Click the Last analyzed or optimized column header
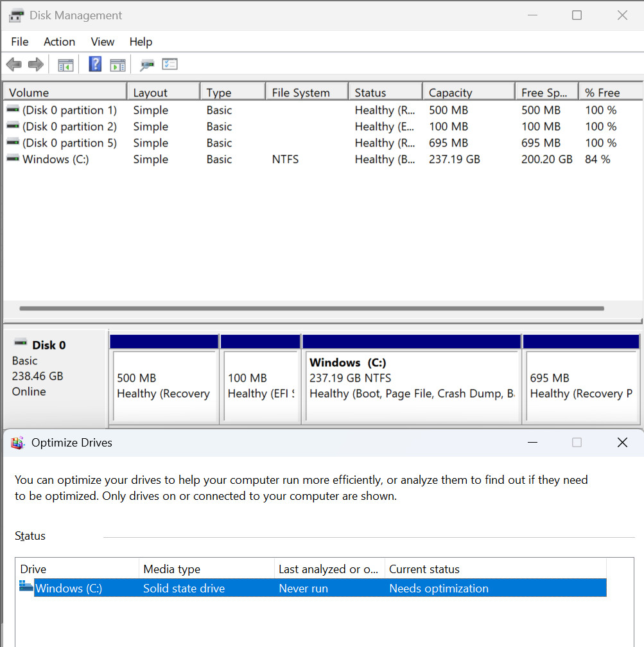The width and height of the screenshot is (644, 647). pyautogui.click(x=329, y=569)
